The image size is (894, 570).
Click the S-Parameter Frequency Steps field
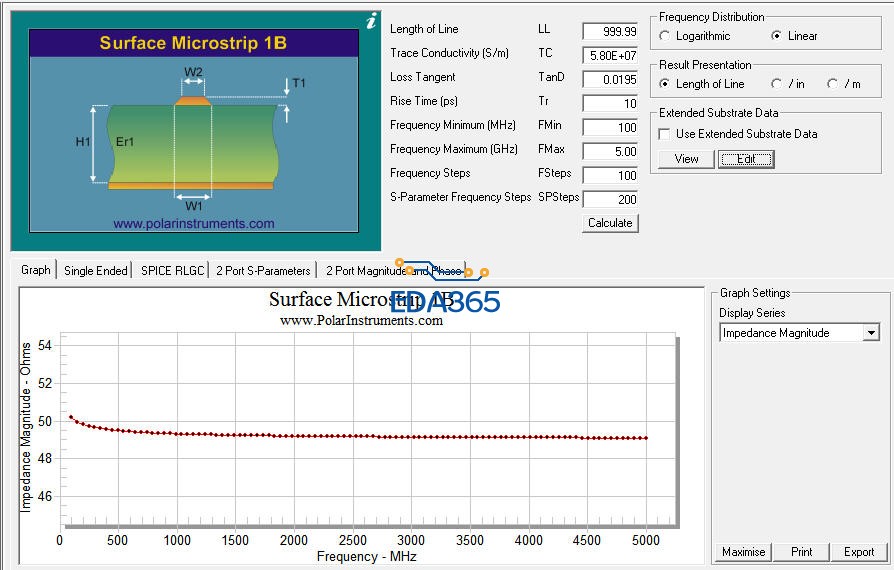pyautogui.click(x=610, y=199)
